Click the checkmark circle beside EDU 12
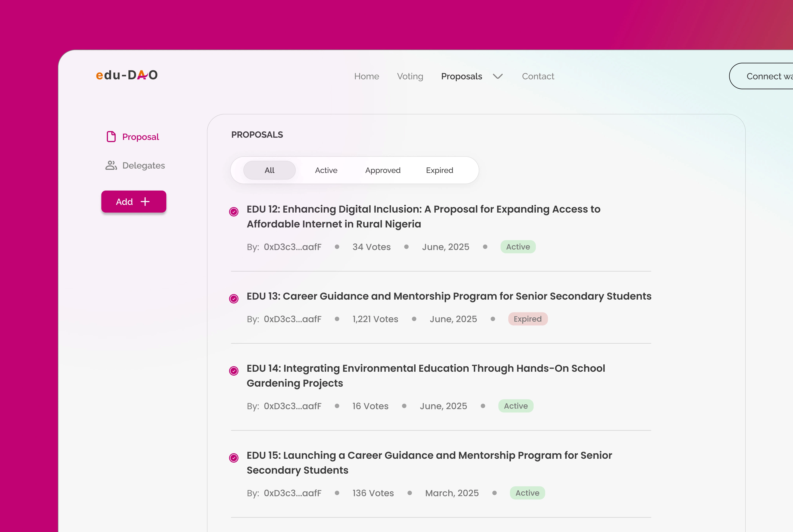 click(x=234, y=212)
